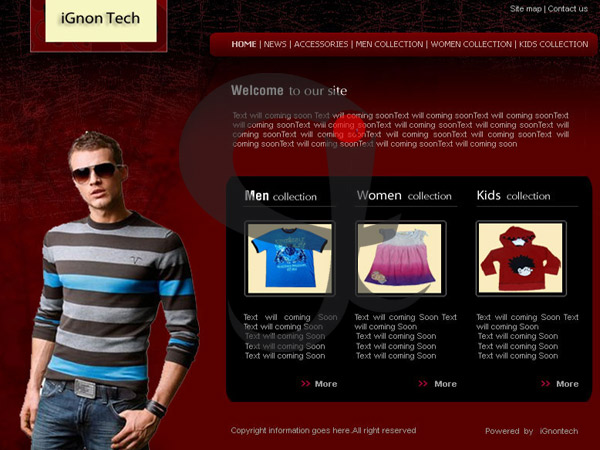Click More under Kids collection

567,384
